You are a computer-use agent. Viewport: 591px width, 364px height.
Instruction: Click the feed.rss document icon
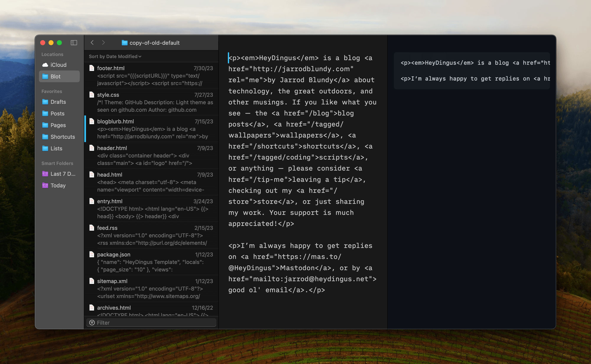point(92,228)
